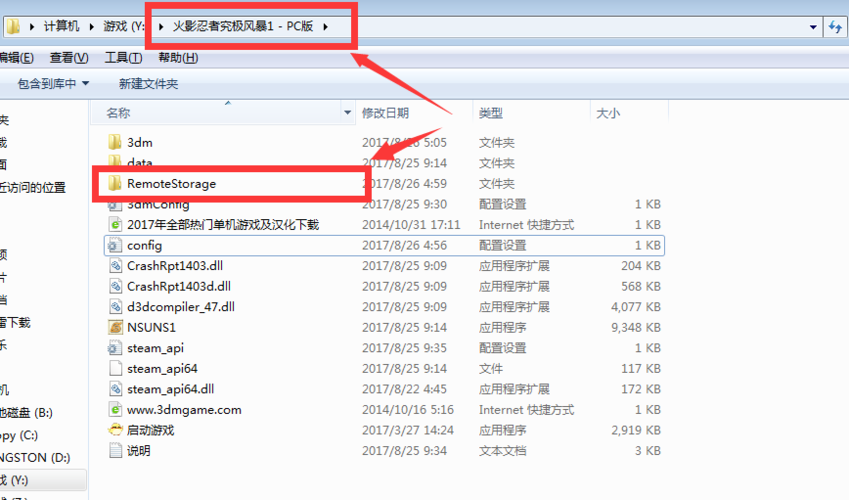Select the www.3dmgame.com file name

coord(184,410)
